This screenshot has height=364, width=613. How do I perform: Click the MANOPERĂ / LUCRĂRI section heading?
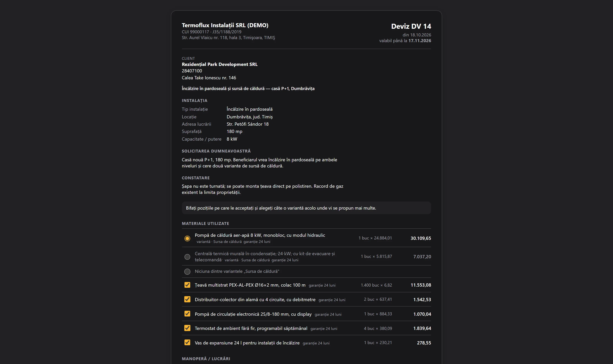[x=206, y=359]
